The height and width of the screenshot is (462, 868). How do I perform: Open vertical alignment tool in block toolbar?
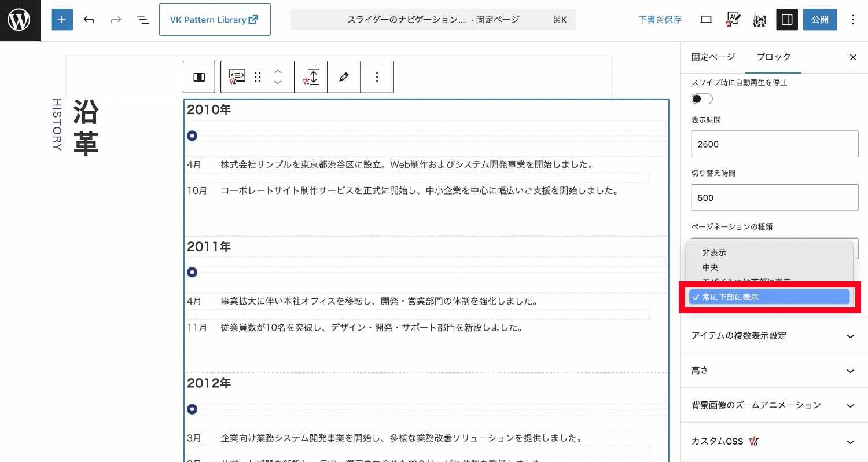[311, 77]
